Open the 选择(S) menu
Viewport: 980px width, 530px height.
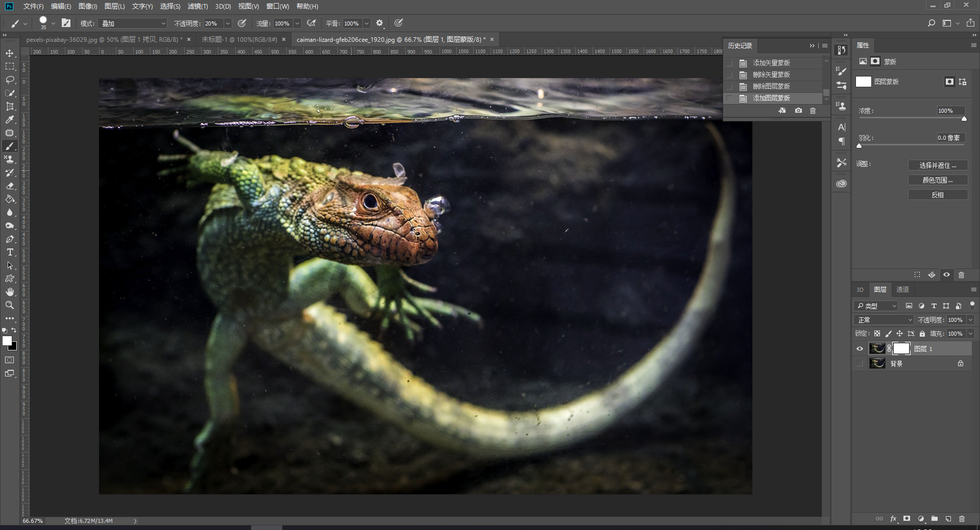(170, 6)
